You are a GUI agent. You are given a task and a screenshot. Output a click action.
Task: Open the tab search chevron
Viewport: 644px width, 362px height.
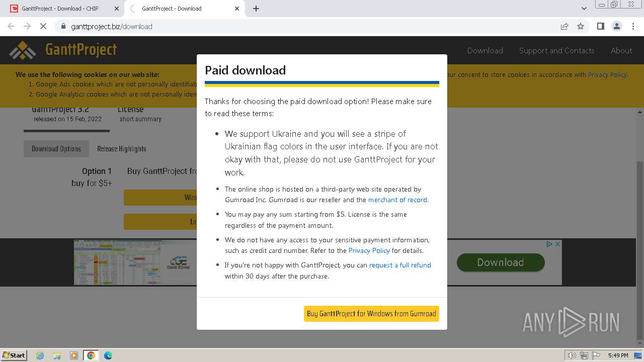584,9
